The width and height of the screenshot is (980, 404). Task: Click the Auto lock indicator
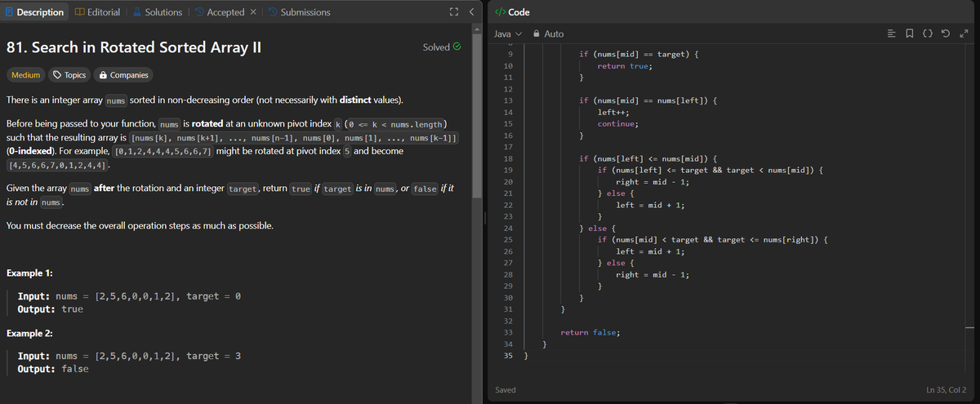point(548,33)
